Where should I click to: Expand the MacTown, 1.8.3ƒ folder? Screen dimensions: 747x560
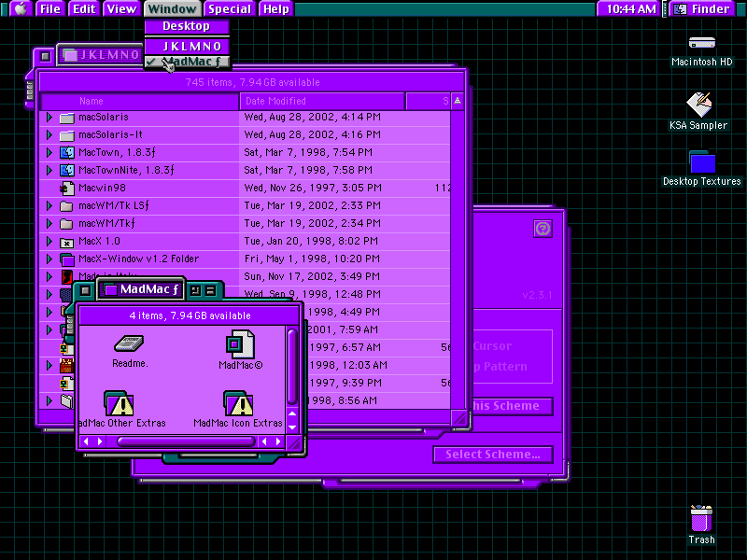(49, 152)
